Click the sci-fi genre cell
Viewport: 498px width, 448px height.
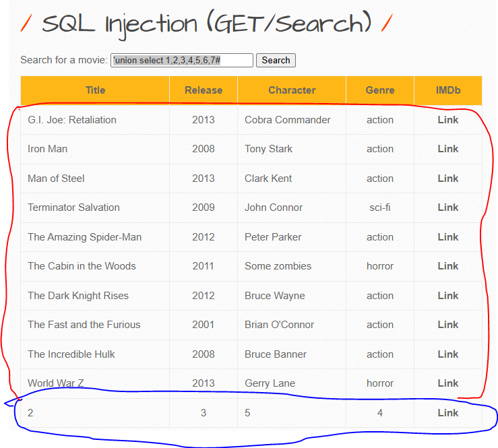click(380, 207)
